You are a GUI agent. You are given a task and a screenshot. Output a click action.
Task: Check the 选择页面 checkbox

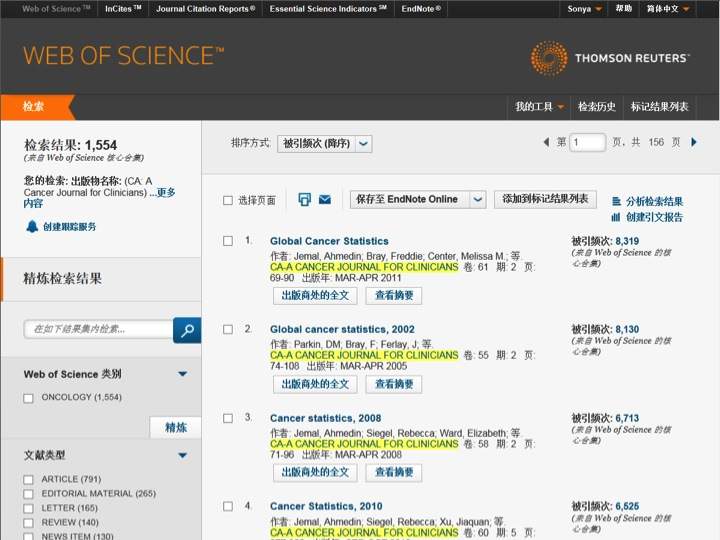[x=228, y=200]
